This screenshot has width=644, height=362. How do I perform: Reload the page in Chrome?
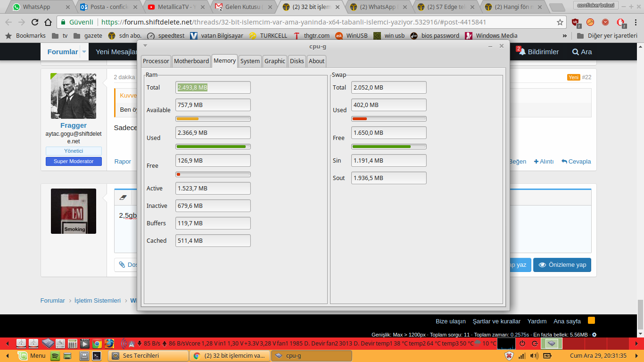click(34, 22)
